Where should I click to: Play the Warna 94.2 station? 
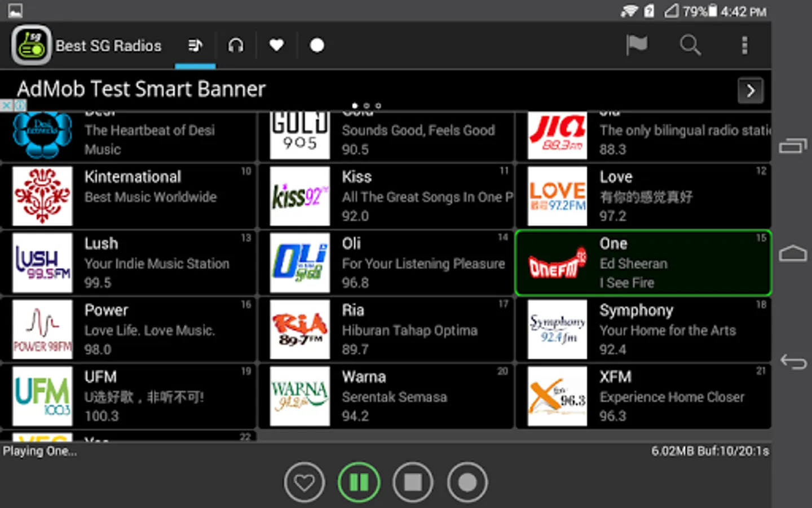coord(386,396)
